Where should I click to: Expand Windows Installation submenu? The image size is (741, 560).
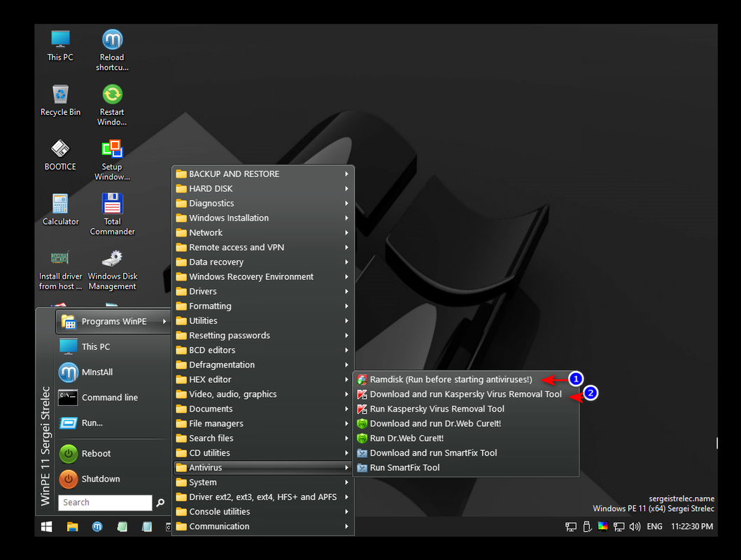pos(263,218)
